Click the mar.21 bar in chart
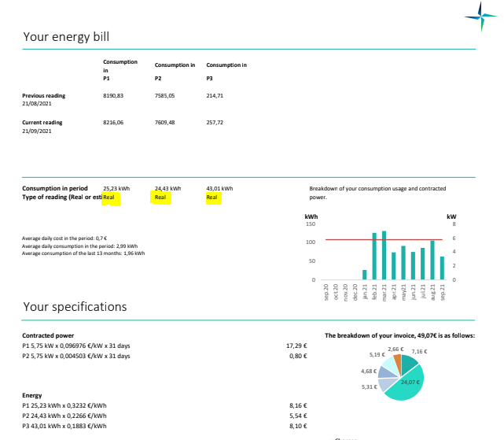The image size is (504, 440). click(384, 255)
